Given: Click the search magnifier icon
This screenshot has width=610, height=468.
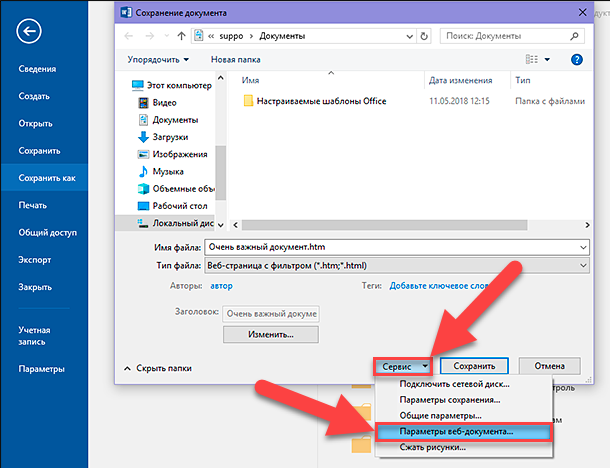Looking at the screenshot, I should [x=574, y=36].
